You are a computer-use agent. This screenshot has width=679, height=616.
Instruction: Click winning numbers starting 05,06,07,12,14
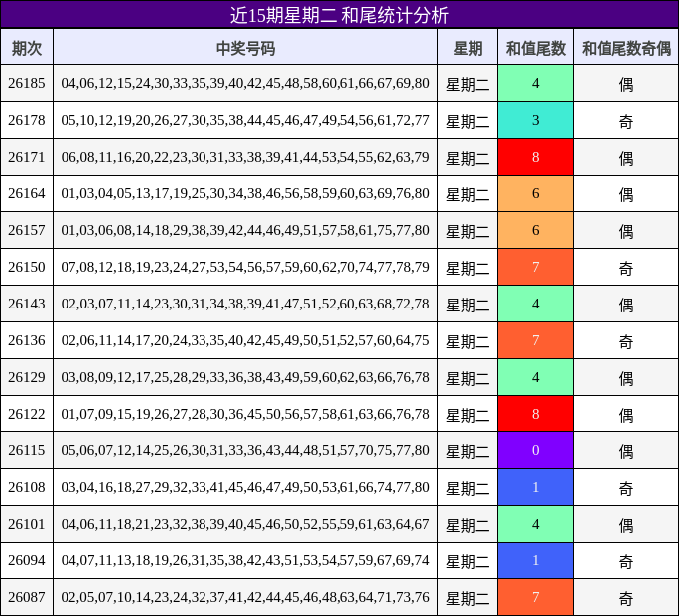(245, 450)
